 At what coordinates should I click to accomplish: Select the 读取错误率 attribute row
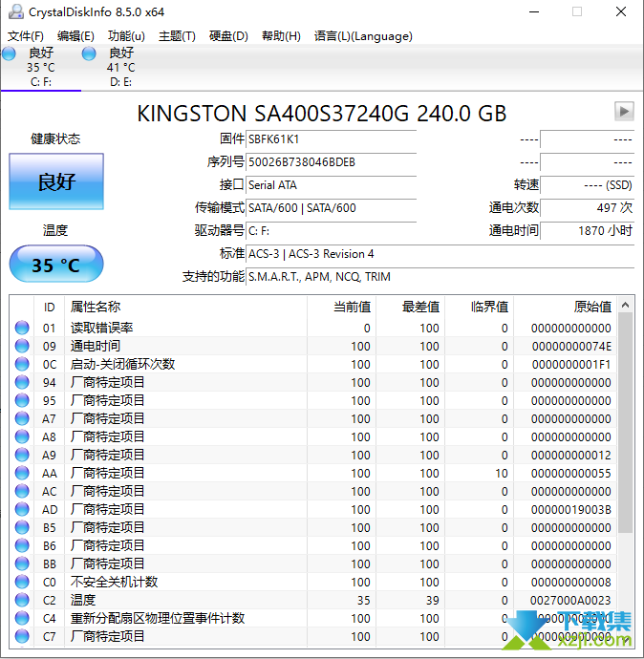point(313,328)
